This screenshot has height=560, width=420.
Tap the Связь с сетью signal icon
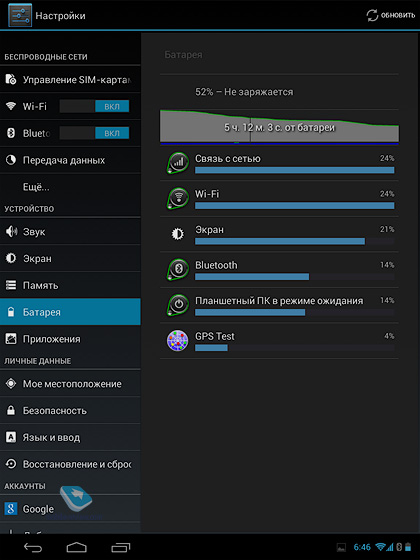(178, 163)
